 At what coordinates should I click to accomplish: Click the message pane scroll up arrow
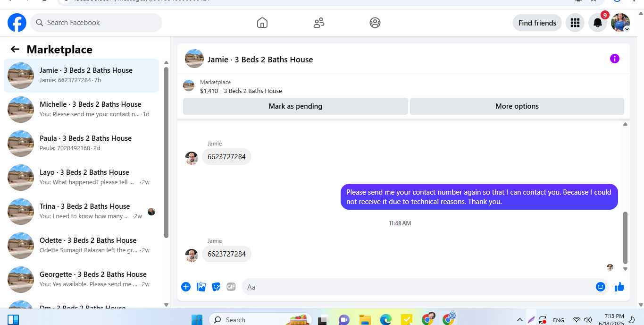point(626,124)
